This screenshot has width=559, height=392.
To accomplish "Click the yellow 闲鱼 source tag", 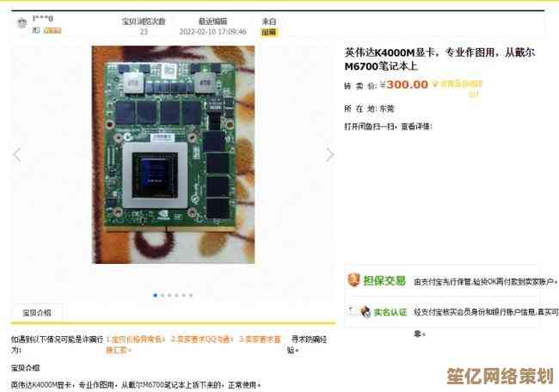I will (269, 32).
